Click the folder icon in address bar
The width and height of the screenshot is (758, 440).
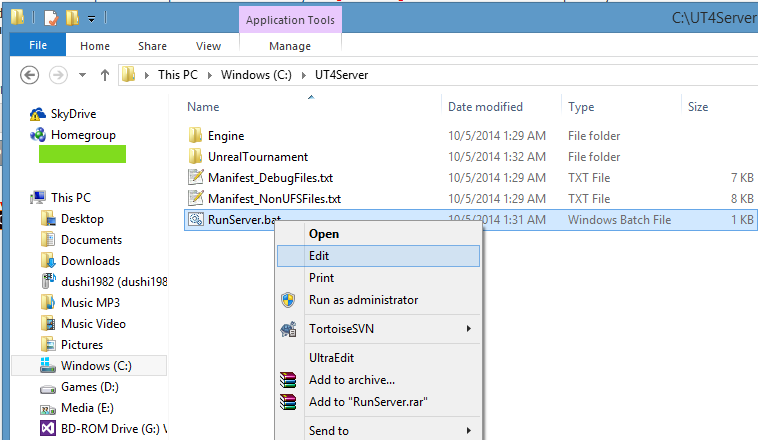click(129, 74)
